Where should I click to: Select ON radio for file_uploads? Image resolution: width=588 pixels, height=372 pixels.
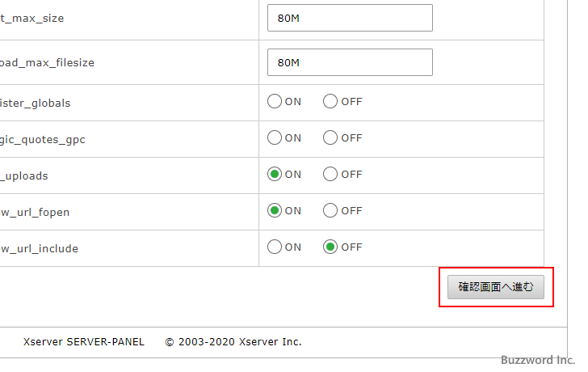point(275,175)
